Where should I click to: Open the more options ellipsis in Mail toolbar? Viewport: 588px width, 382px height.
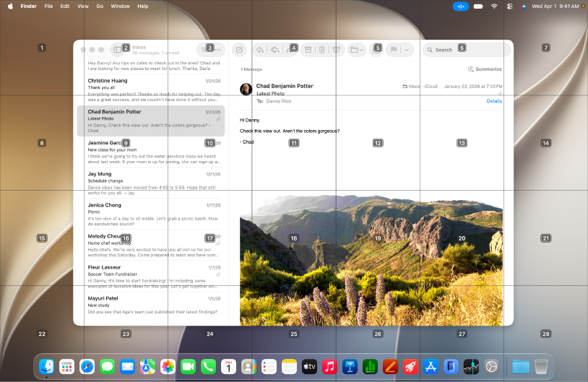[x=217, y=50]
